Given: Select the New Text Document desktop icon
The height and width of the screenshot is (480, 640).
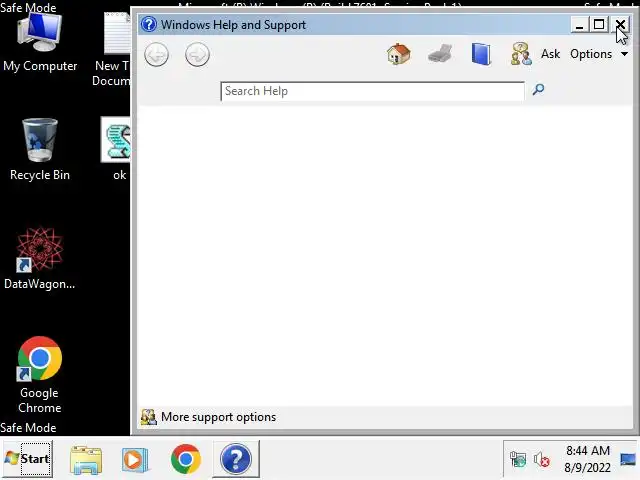Looking at the screenshot, I should tap(112, 49).
